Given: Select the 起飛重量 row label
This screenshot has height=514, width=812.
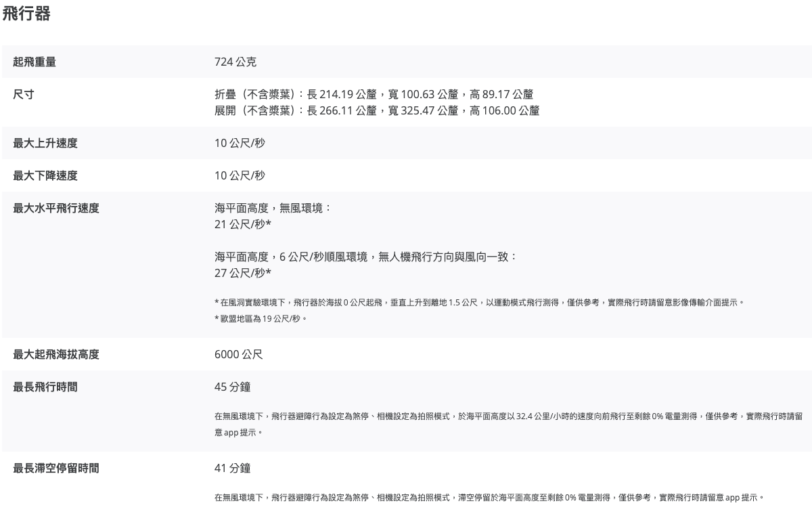Looking at the screenshot, I should click(35, 62).
